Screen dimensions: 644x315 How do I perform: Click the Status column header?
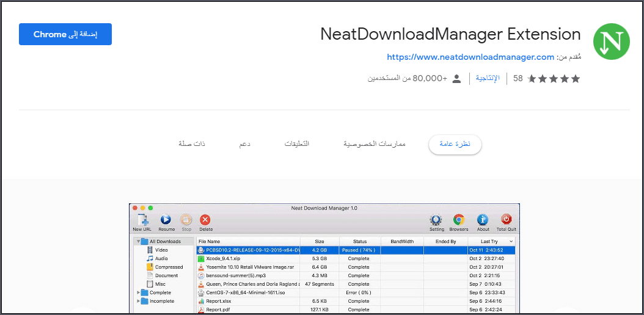(x=360, y=242)
